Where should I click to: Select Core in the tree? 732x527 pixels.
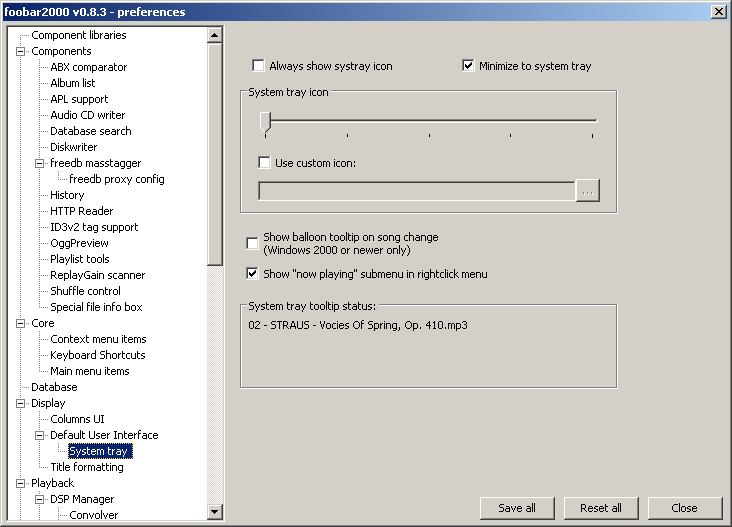pyautogui.click(x=42, y=323)
